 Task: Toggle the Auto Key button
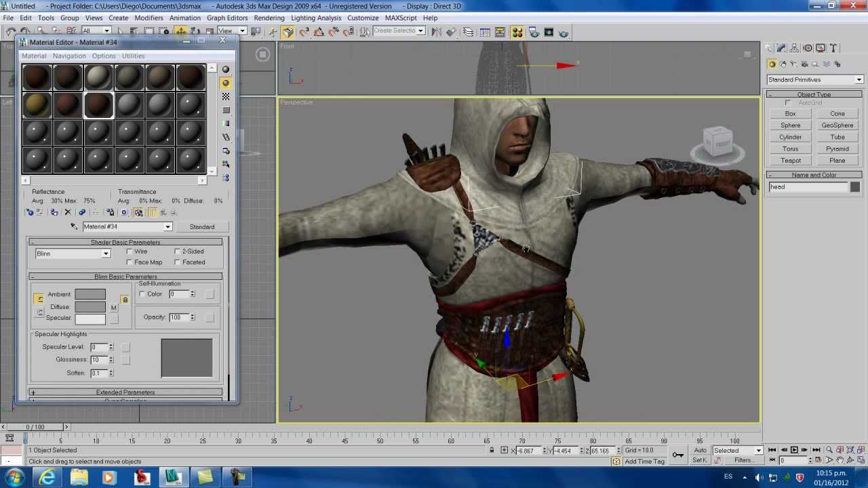tap(700, 450)
